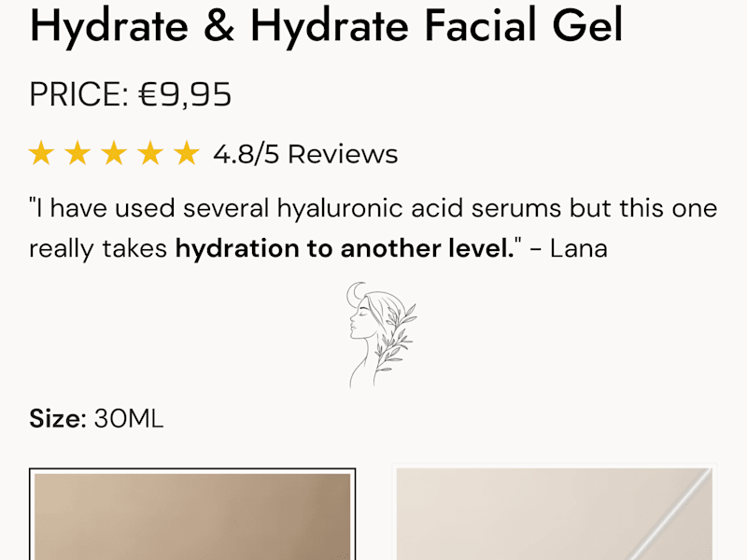Click the bold 'hydration to another level' text
This screenshot has width=747, height=560.
click(345, 248)
